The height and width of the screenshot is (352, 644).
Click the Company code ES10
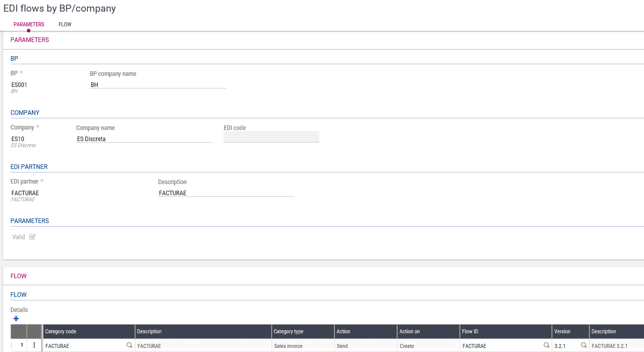point(18,139)
